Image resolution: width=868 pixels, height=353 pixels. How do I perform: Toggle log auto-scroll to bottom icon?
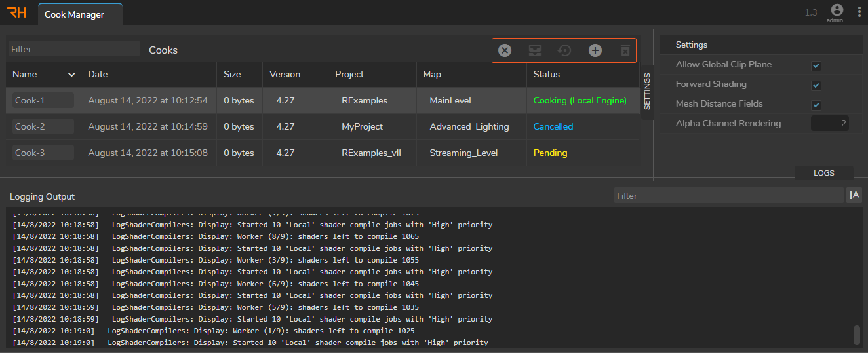click(x=854, y=195)
